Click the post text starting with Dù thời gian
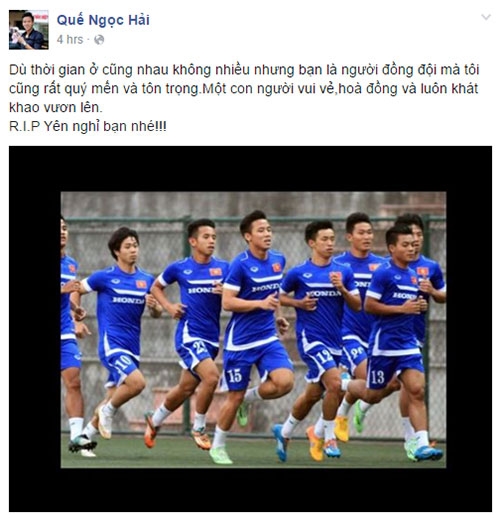Viewport: 500px width, 518px height. point(243,89)
